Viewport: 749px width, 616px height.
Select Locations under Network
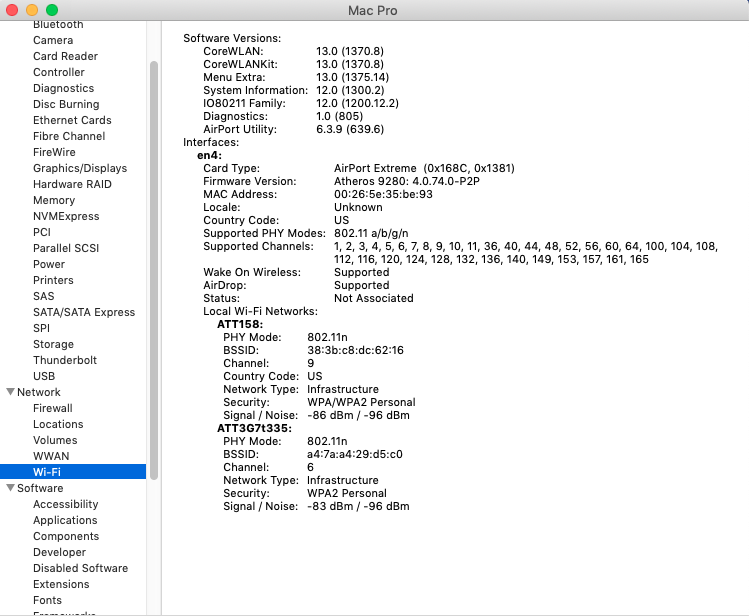tap(58, 424)
